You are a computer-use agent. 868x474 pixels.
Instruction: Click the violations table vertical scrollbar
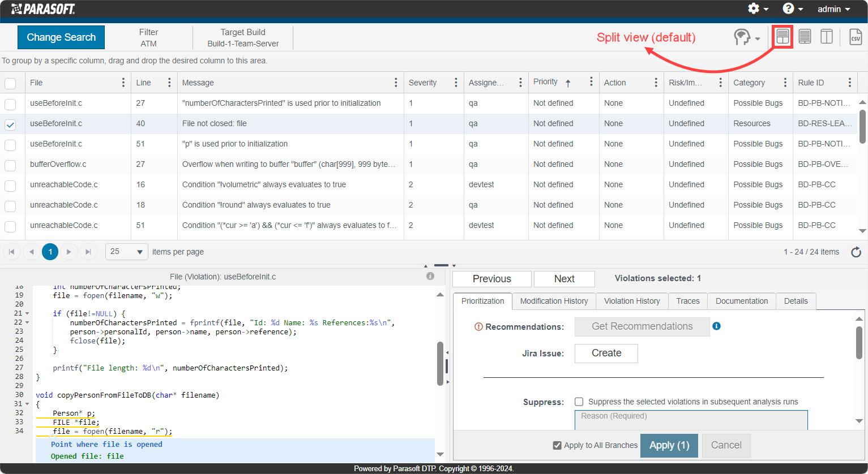click(862, 126)
